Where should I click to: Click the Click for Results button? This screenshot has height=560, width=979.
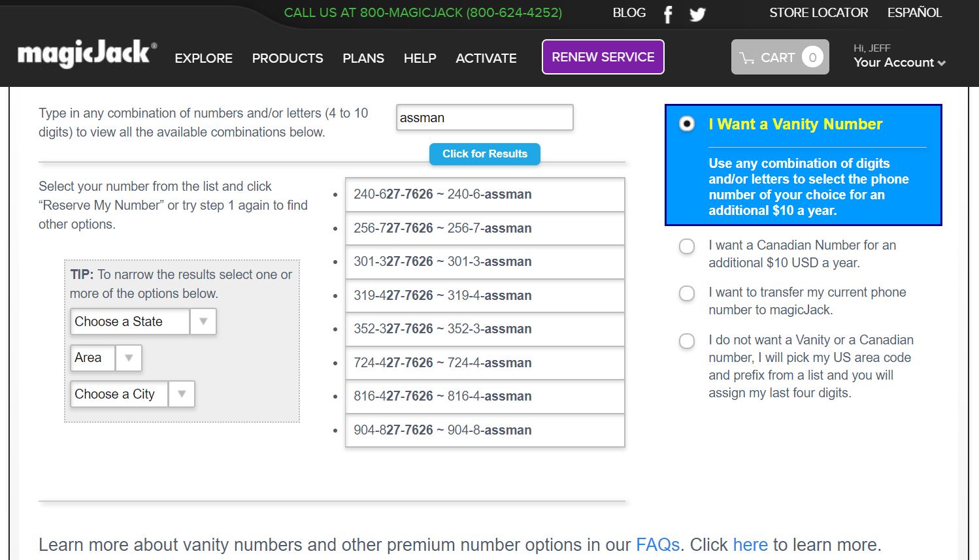(x=484, y=154)
